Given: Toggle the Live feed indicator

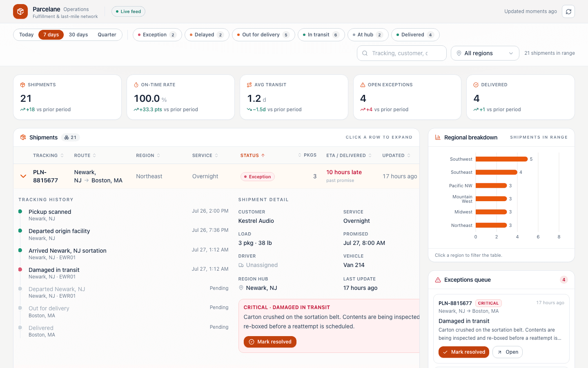Looking at the screenshot, I should (x=128, y=11).
